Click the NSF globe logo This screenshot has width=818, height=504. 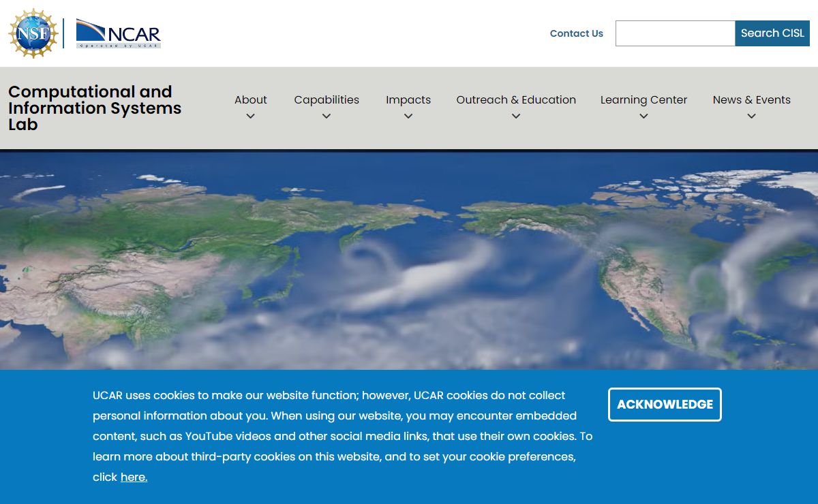point(33,33)
